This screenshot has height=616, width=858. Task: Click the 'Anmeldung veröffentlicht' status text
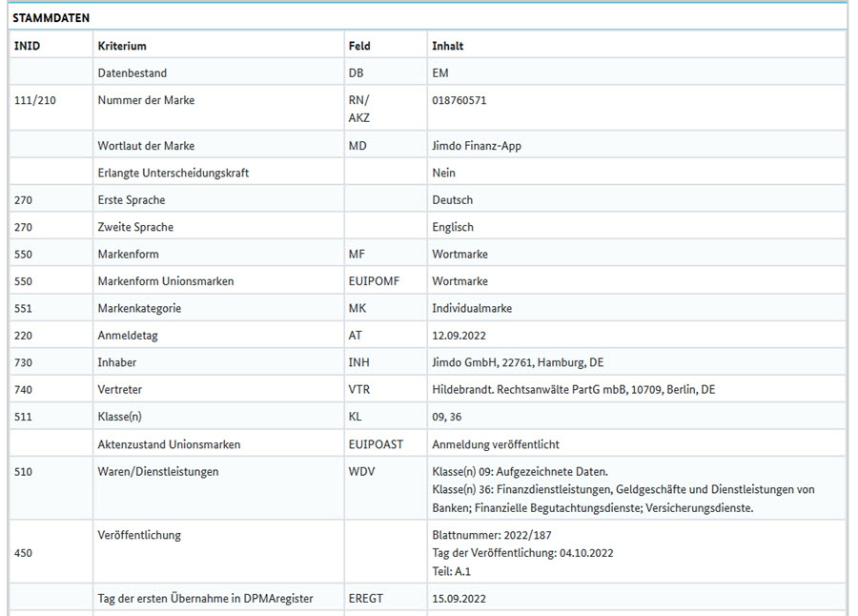click(495, 444)
